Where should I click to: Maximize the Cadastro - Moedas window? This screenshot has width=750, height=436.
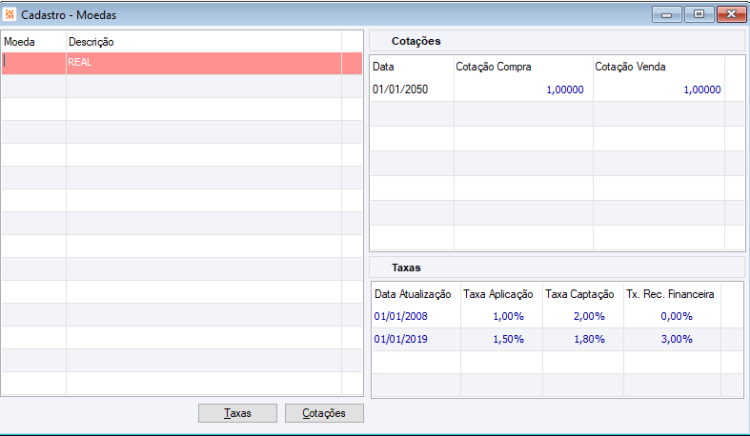click(699, 14)
